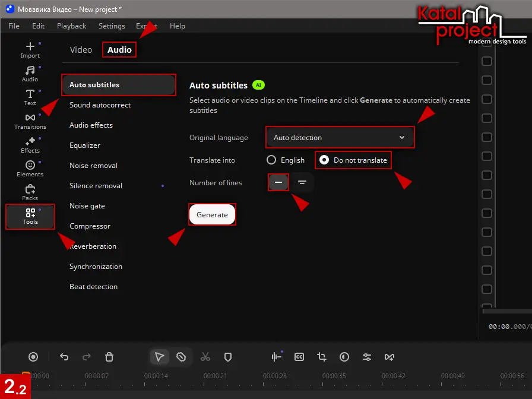Select the crop tool in timeline toolbar
Image resolution: width=532 pixels, height=399 pixels.
[322, 357]
